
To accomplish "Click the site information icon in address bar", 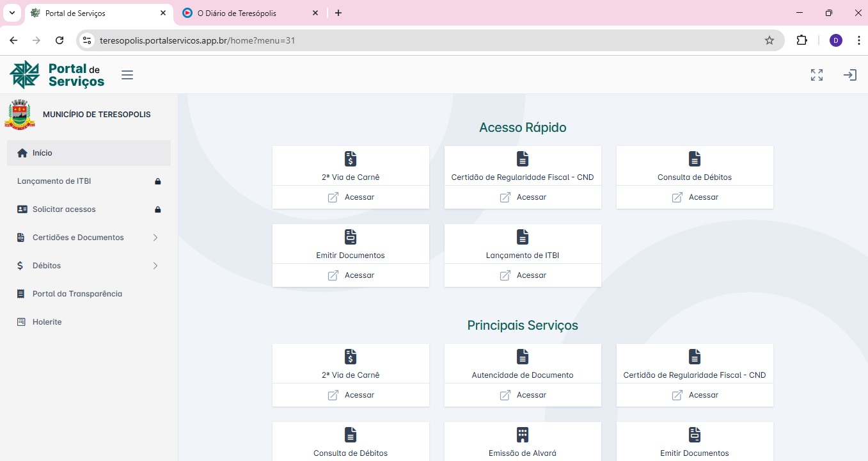I will pyautogui.click(x=88, y=40).
